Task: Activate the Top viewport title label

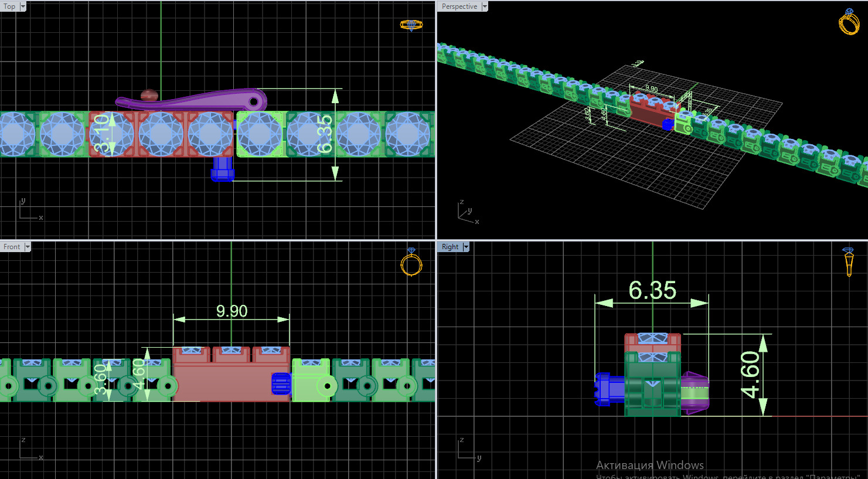Action: (x=9, y=6)
